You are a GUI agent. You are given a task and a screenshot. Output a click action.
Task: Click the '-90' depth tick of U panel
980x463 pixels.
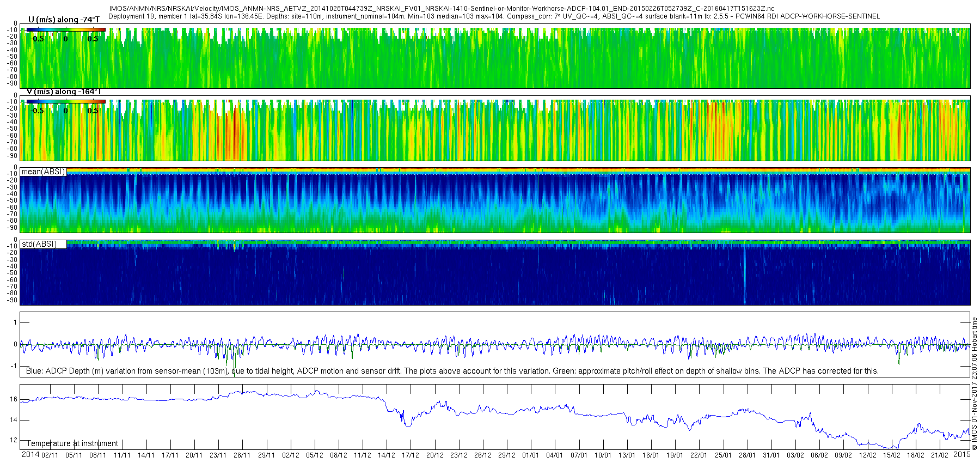point(12,83)
